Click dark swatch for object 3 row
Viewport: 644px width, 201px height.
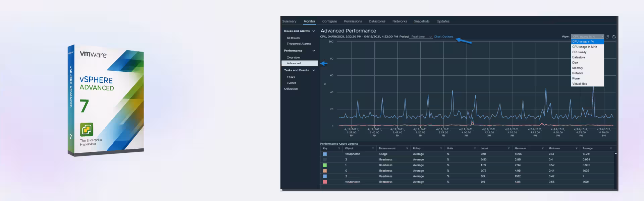click(x=325, y=160)
